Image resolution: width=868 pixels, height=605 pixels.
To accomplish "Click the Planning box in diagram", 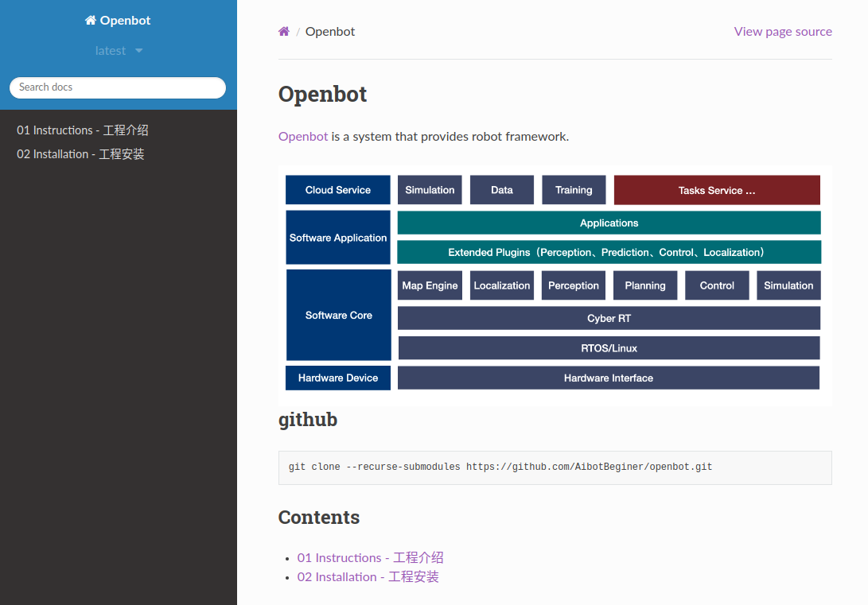I will (x=645, y=285).
